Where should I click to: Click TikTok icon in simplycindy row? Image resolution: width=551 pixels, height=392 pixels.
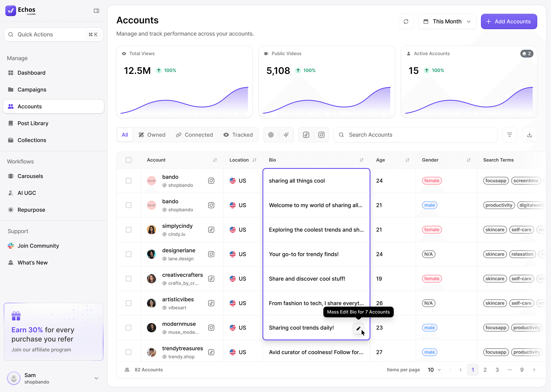211,230
